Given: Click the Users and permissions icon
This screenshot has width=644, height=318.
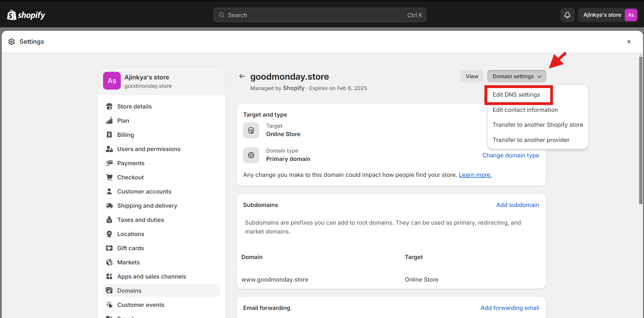Looking at the screenshot, I should 109,149.
